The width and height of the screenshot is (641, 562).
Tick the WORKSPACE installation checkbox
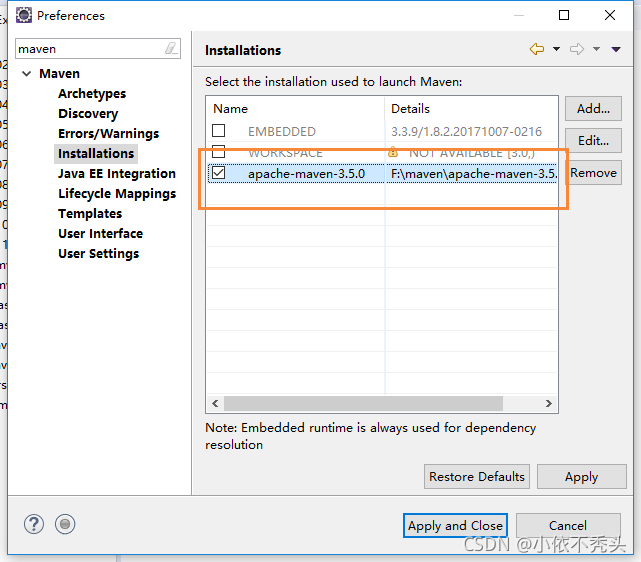[219, 152]
